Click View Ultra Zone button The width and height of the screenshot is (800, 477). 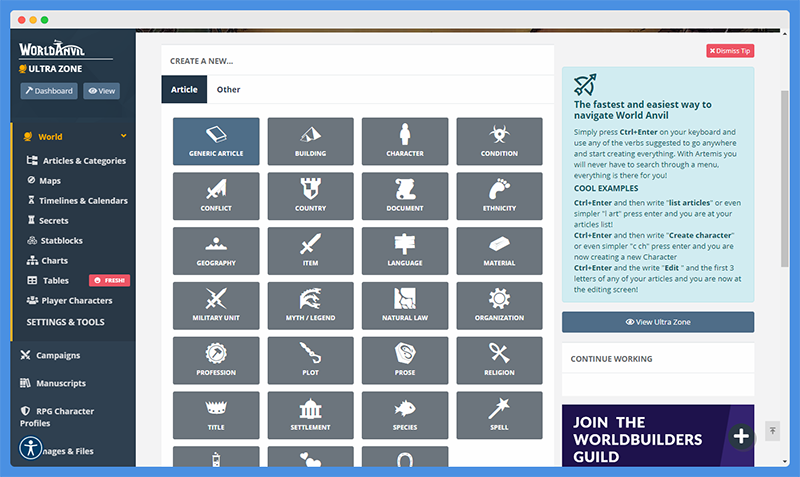coord(658,322)
